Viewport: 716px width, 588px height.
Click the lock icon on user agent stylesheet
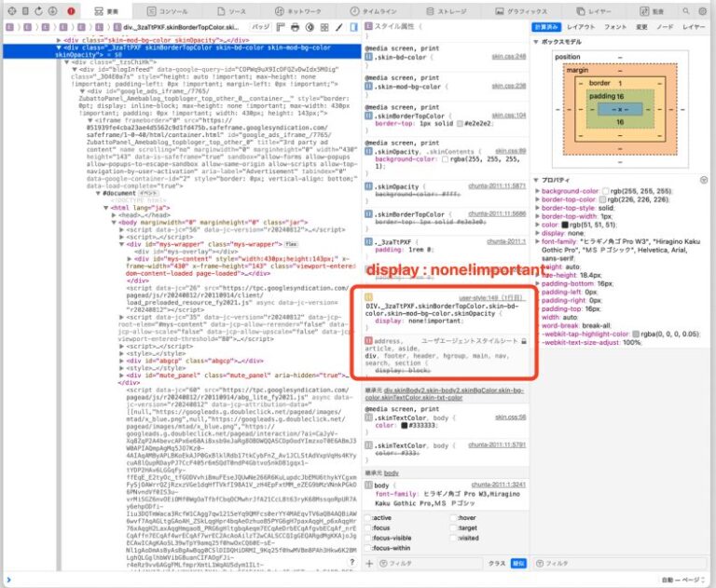point(524,341)
